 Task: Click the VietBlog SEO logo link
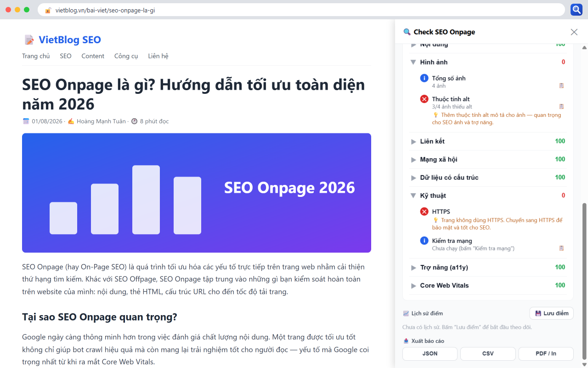62,40
